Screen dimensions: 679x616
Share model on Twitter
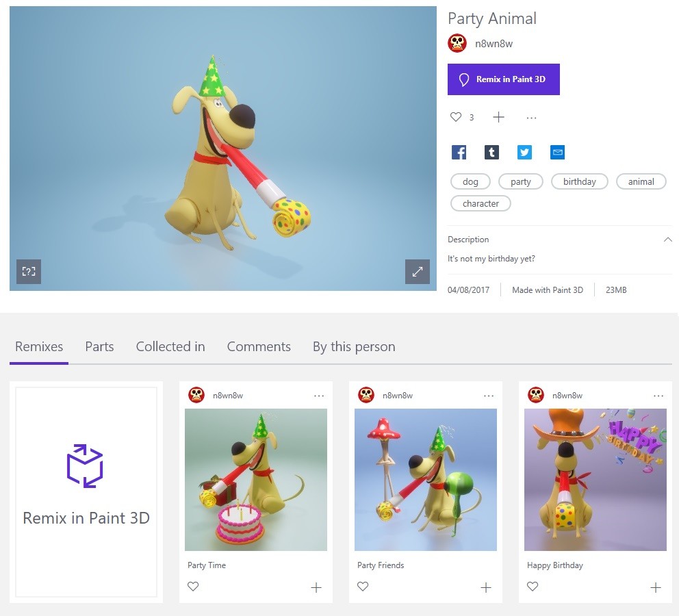click(524, 153)
